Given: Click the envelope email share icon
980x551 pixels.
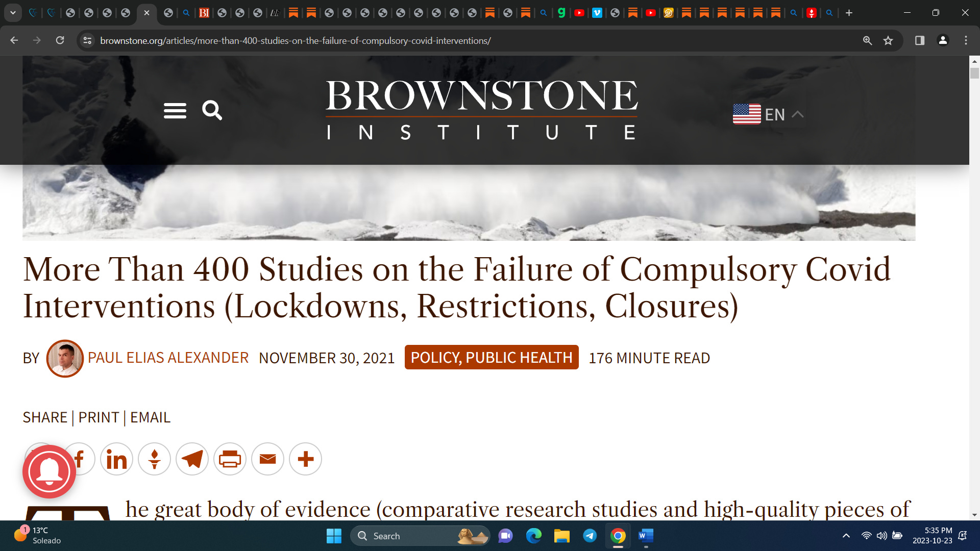Looking at the screenshot, I should tap(267, 459).
